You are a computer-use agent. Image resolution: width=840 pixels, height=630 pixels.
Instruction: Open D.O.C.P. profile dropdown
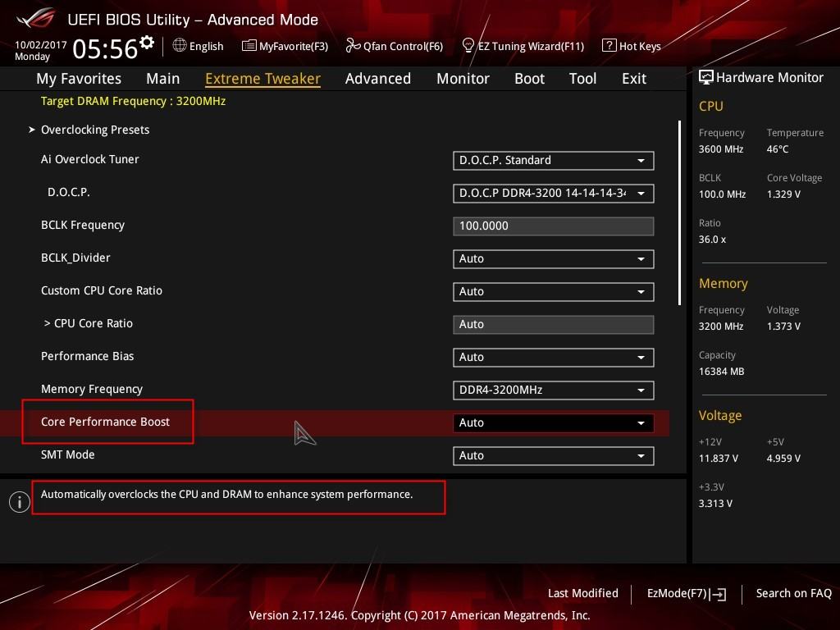tap(554, 194)
